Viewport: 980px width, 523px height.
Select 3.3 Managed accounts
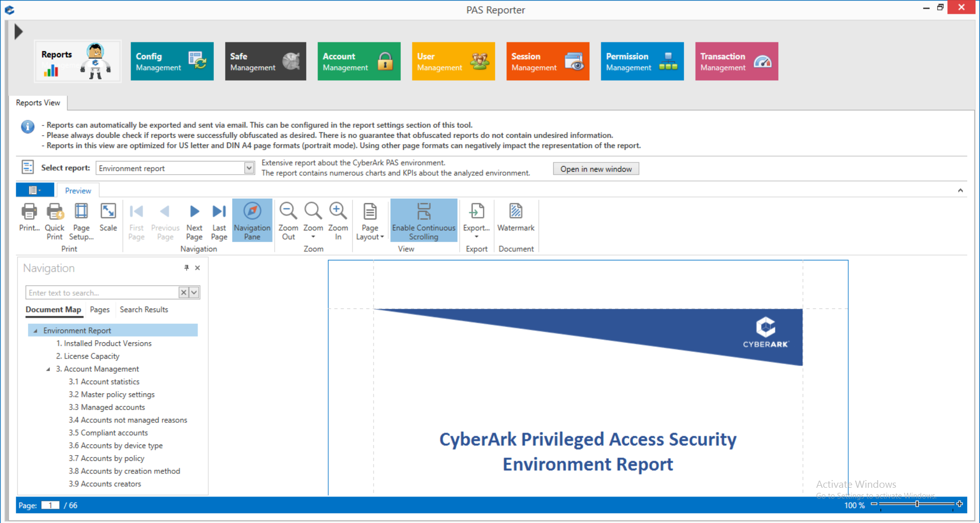pos(107,407)
